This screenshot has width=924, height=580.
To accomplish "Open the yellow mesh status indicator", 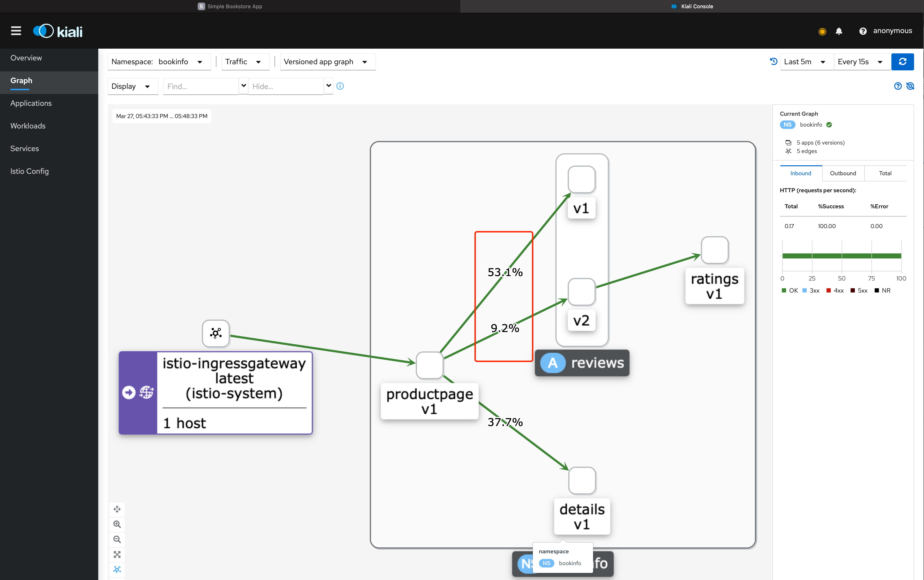I will pos(822,31).
